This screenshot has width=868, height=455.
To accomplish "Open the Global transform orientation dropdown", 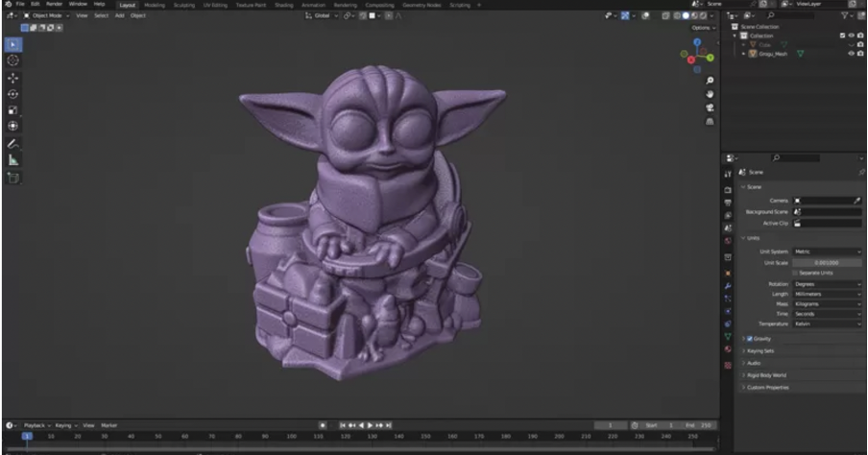I will point(323,15).
